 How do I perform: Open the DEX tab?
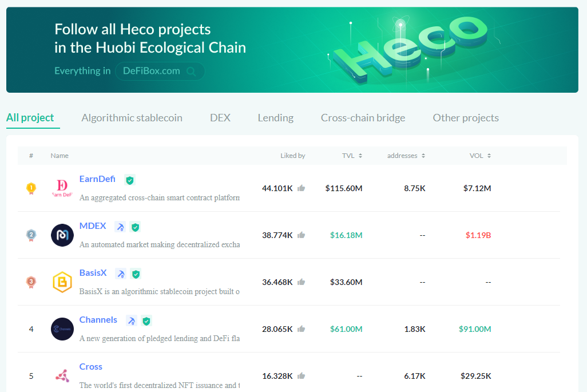pyautogui.click(x=220, y=118)
